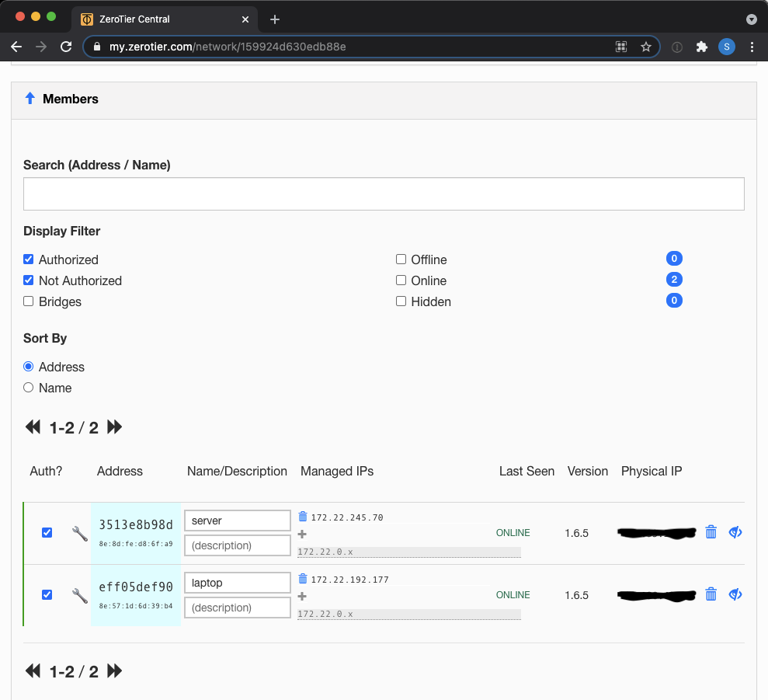This screenshot has height=700, width=768.
Task: Click the grey info extension icon
Action: point(677,47)
